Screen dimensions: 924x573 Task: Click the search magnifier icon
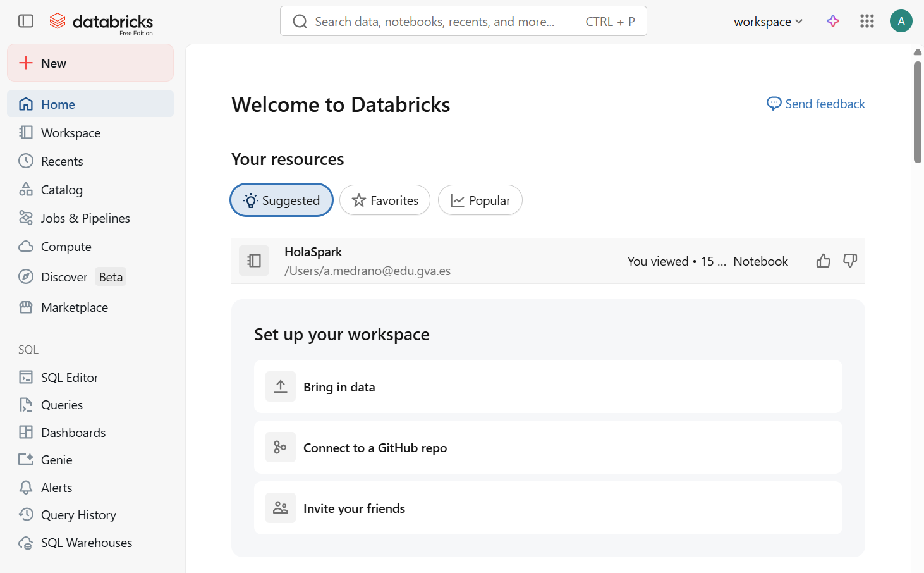point(300,22)
